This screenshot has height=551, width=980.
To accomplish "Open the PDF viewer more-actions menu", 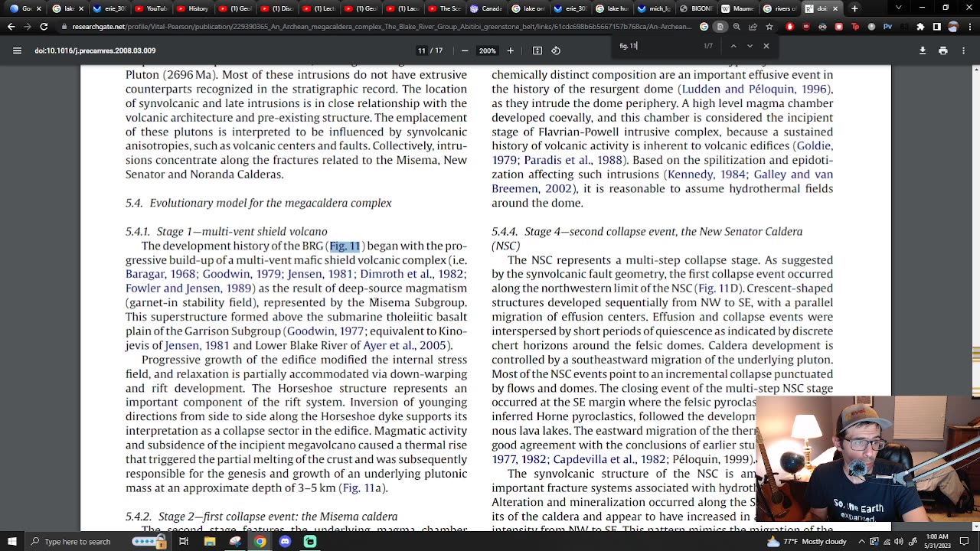I will (963, 51).
